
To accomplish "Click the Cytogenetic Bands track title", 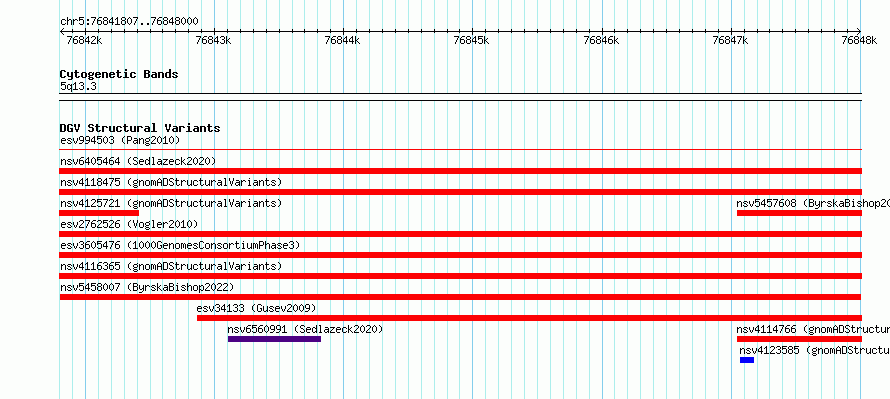I will [119, 74].
